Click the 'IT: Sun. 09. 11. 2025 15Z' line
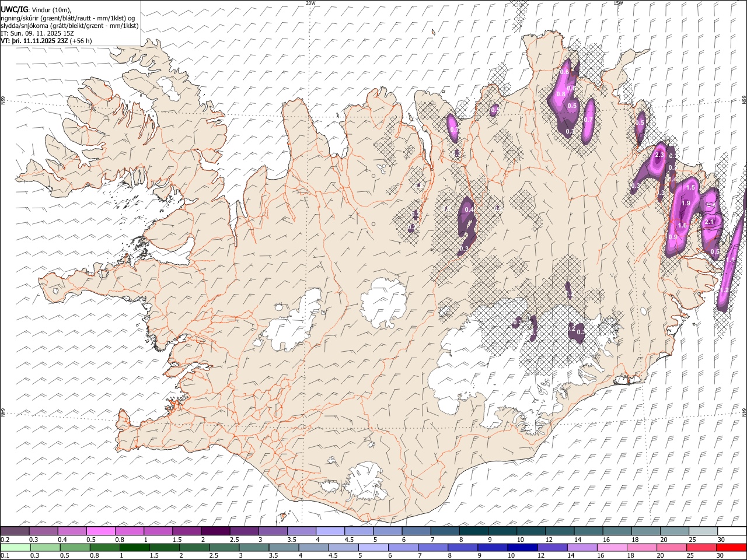 (37, 33)
